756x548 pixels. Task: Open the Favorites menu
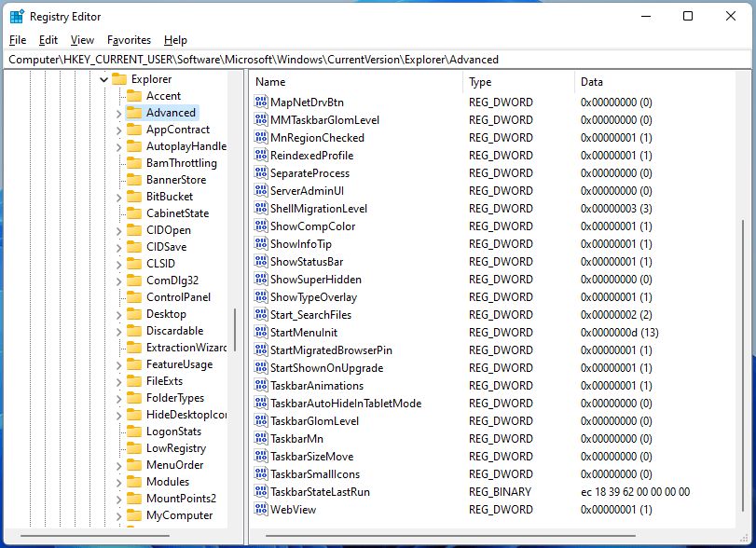129,40
